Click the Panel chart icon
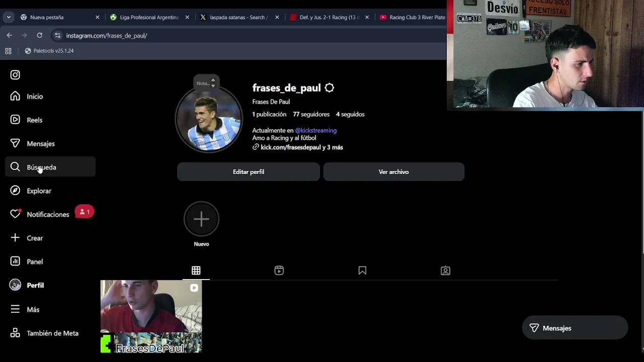644x362 pixels. click(x=15, y=261)
